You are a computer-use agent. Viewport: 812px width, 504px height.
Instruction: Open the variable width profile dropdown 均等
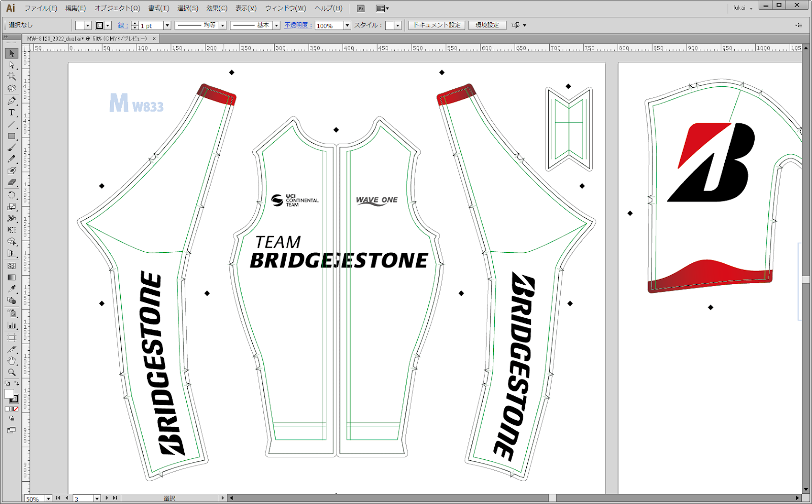pyautogui.click(x=222, y=25)
